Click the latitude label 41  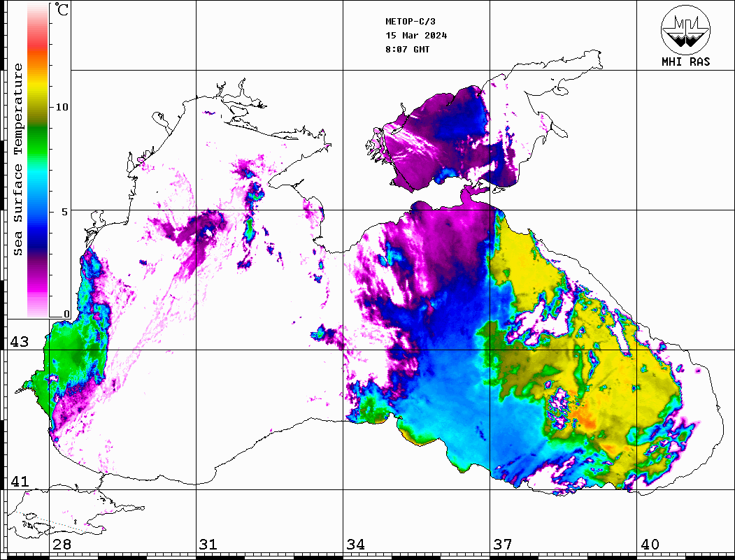point(20,482)
